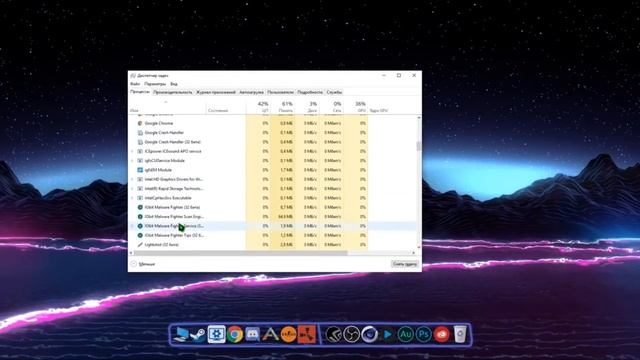Open the Параметры menu
The image size is (640, 360).
pyautogui.click(x=155, y=84)
